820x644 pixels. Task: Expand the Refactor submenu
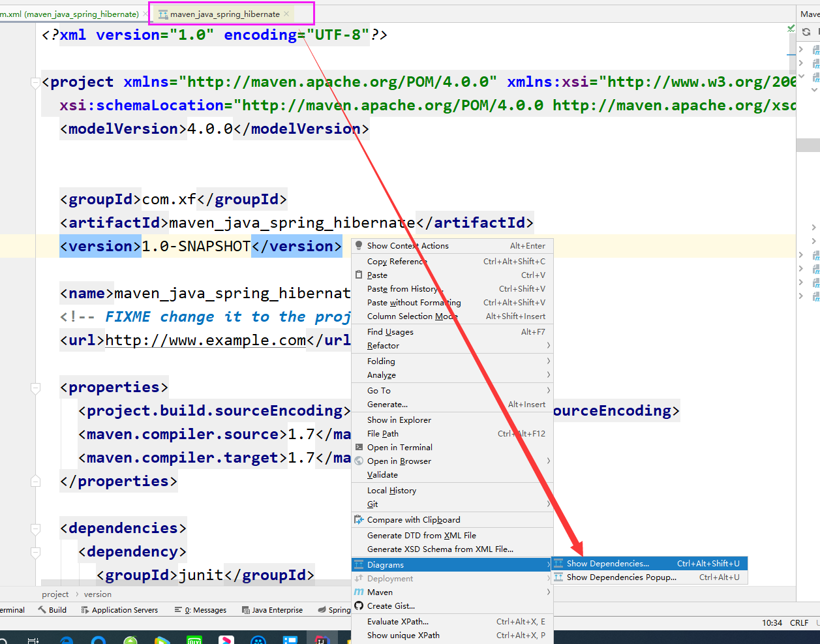[451, 346]
